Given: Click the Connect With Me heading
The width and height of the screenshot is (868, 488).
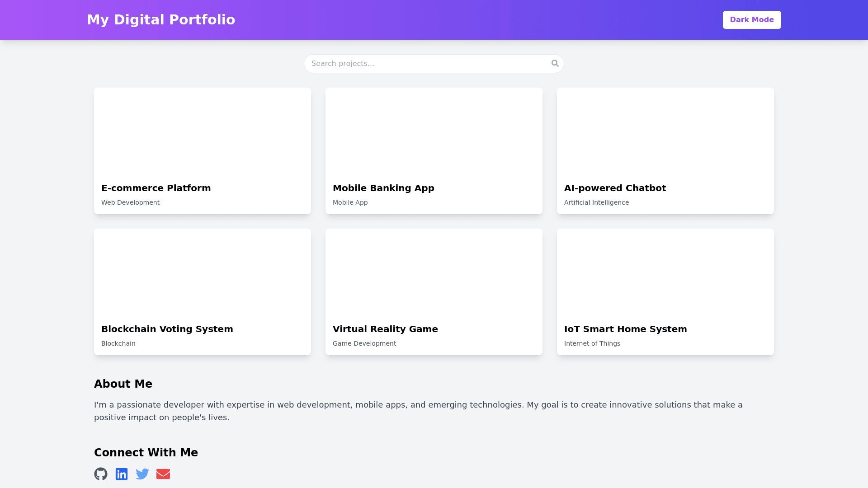Looking at the screenshot, I should click(x=146, y=453).
